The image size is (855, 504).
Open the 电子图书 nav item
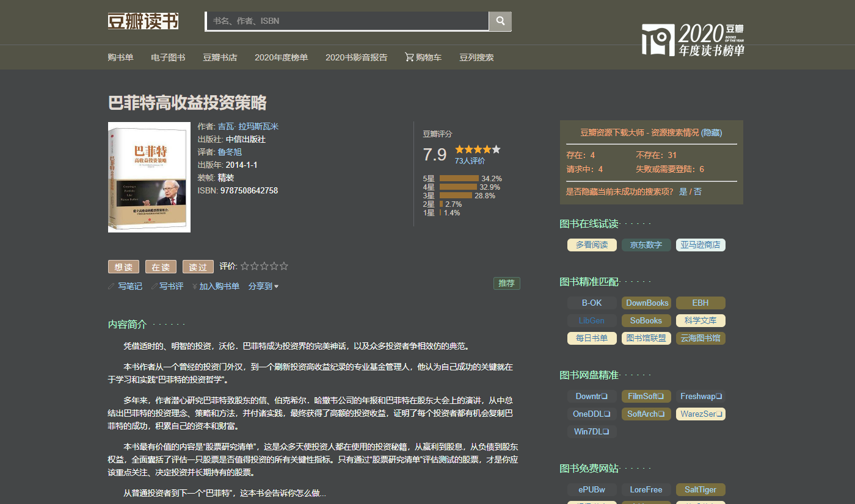[x=168, y=57]
